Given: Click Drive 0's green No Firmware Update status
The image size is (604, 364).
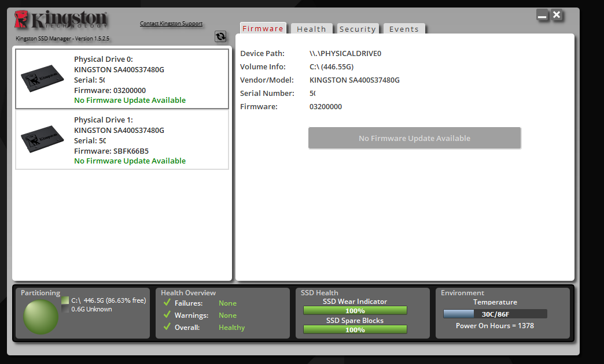Looking at the screenshot, I should pos(130,101).
